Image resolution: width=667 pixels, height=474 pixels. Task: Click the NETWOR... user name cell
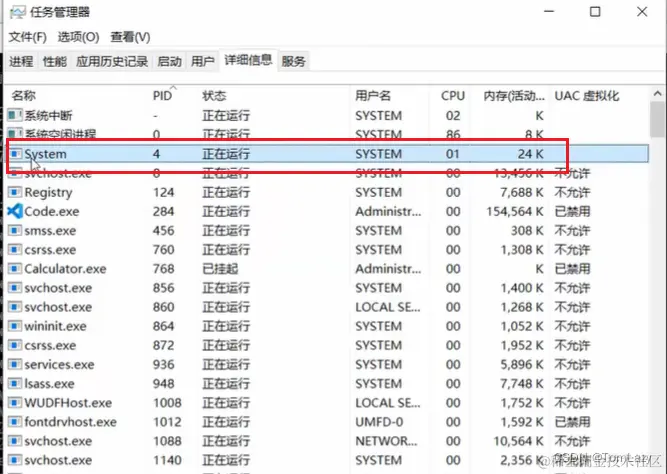pyautogui.click(x=386, y=441)
